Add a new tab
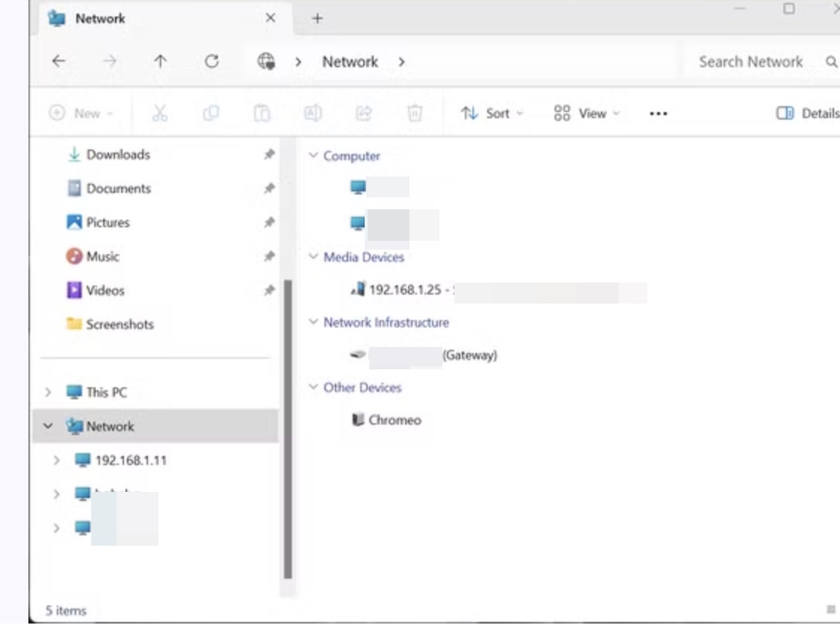 pos(317,18)
